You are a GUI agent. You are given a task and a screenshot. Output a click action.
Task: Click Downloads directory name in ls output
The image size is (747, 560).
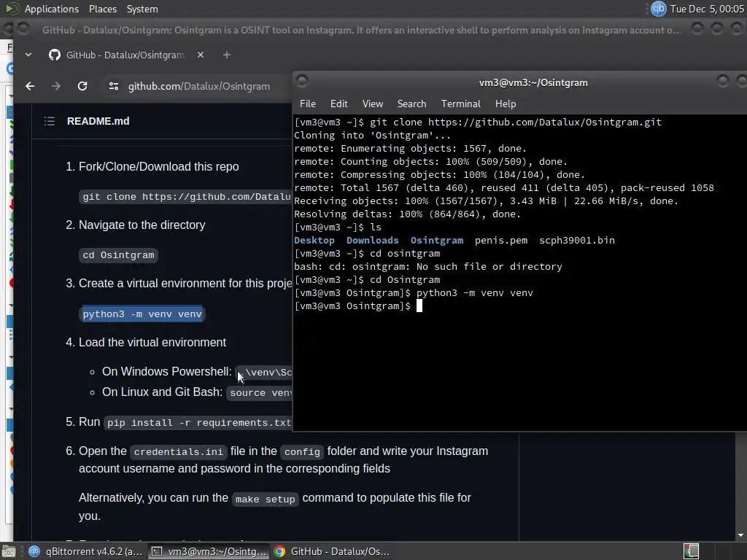[372, 241]
